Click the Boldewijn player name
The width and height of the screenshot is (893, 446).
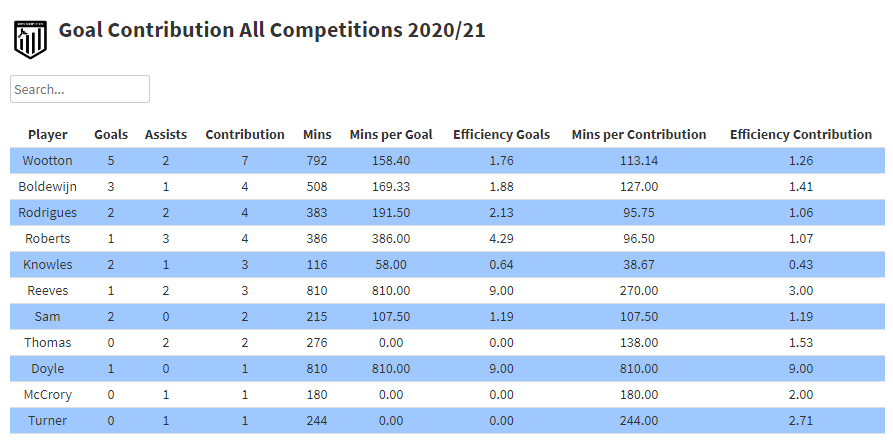(48, 186)
